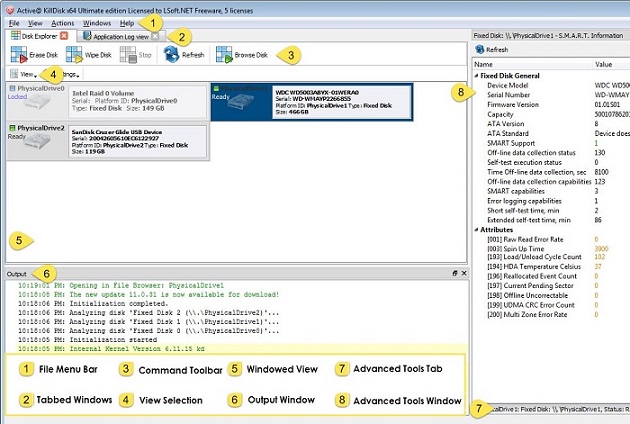Select the Self-test execution status row
Image resolution: width=630 pixels, height=424 pixels.
point(551,162)
